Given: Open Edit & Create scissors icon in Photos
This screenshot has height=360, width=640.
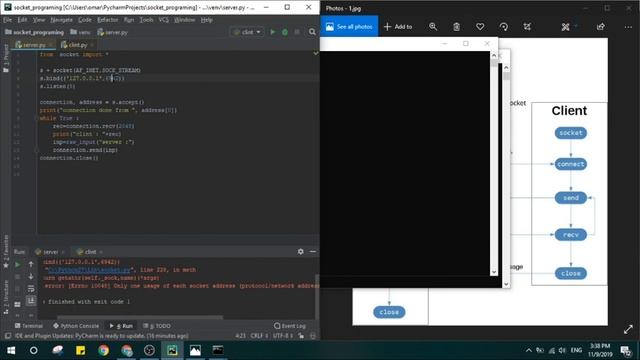Looking at the screenshot, I should (565, 27).
